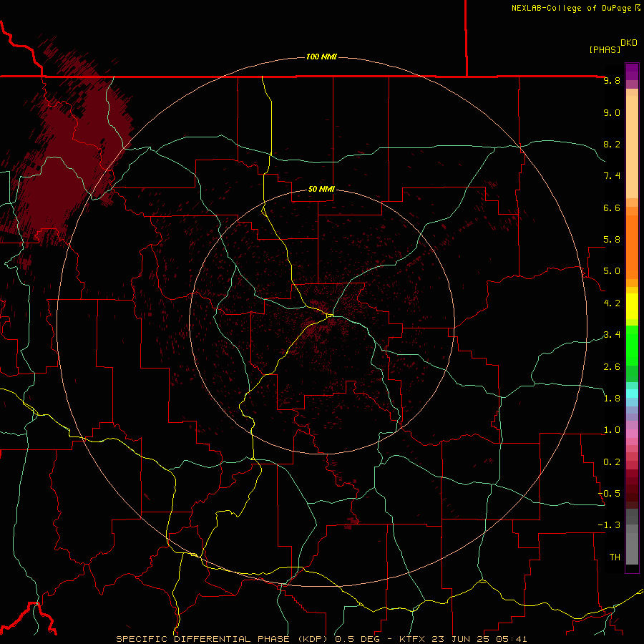Click the 100 NMI range ring label
644x644 pixels.
[321, 57]
